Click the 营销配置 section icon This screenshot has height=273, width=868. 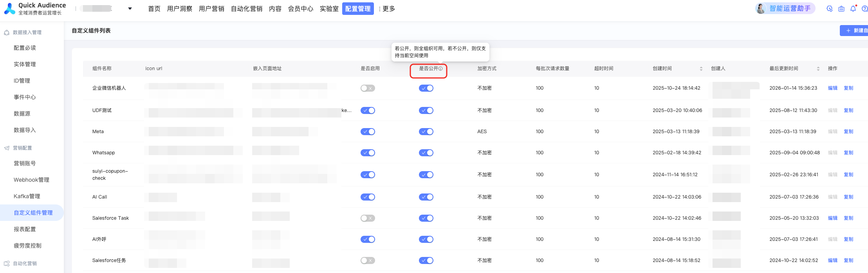coord(7,148)
